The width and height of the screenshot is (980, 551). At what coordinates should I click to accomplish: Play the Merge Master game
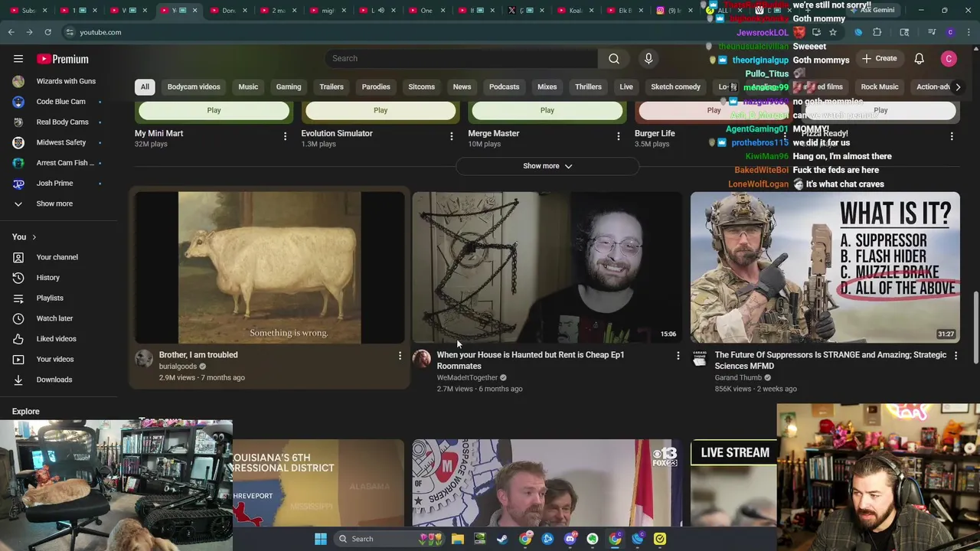[x=547, y=110]
